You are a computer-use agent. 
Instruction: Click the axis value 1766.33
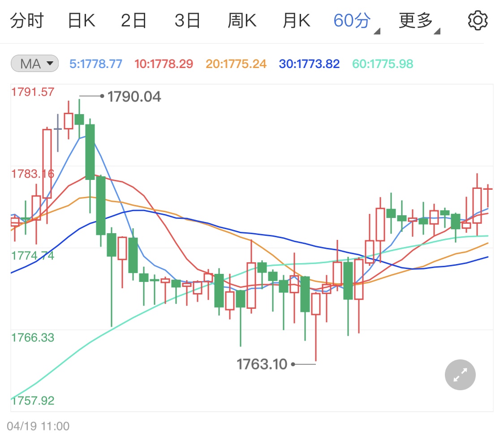(33, 338)
